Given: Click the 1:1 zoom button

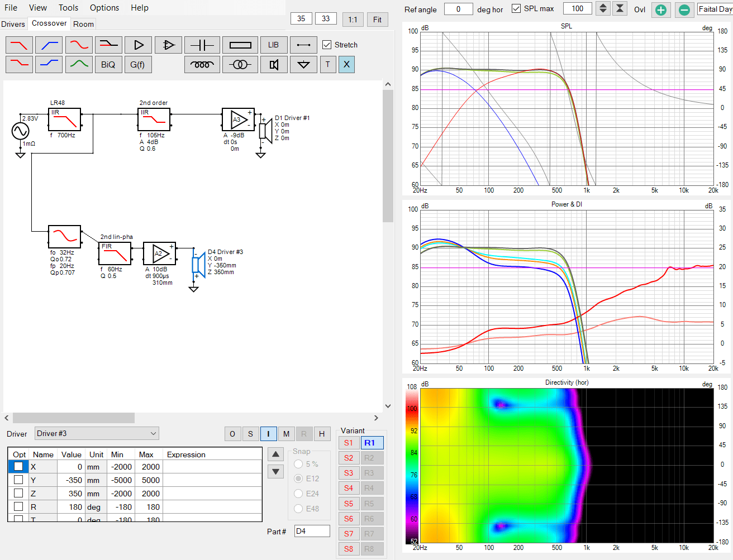Looking at the screenshot, I should [x=353, y=20].
